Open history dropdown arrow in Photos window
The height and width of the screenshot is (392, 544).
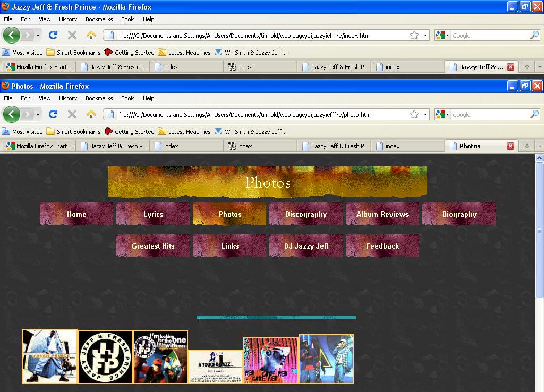tap(38, 114)
